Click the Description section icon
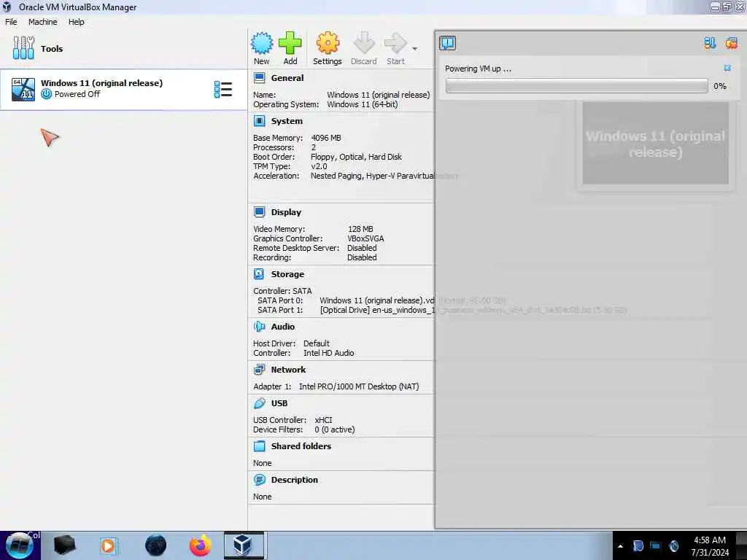The height and width of the screenshot is (560, 747). click(260, 480)
